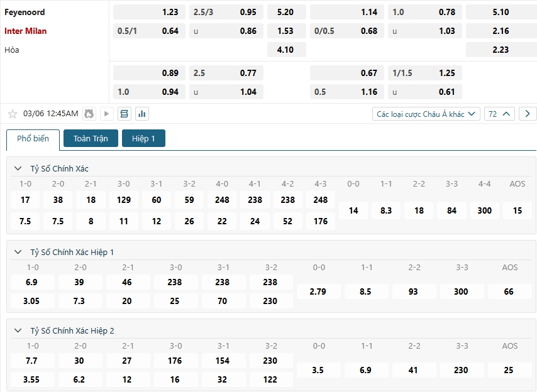537x392 pixels.
Task: Click the right arrow next button
Action: point(528,114)
